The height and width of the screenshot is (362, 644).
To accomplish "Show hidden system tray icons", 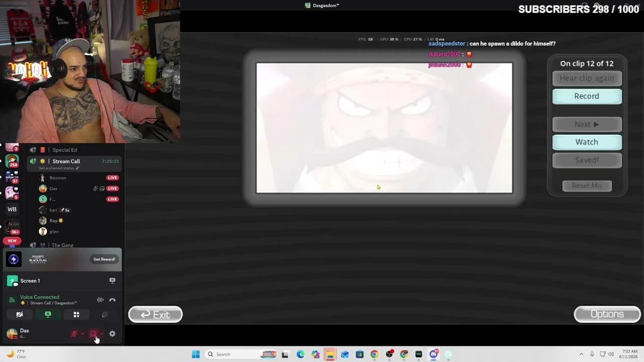I will click(581, 354).
